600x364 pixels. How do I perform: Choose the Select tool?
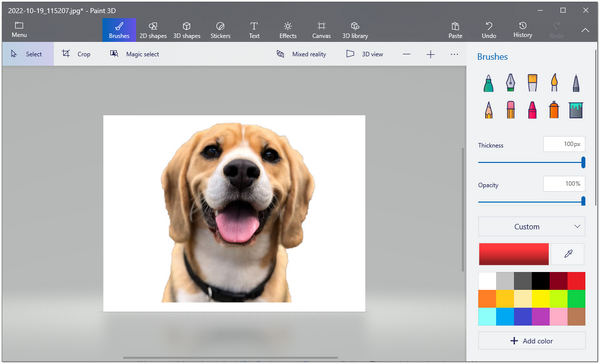click(x=28, y=54)
